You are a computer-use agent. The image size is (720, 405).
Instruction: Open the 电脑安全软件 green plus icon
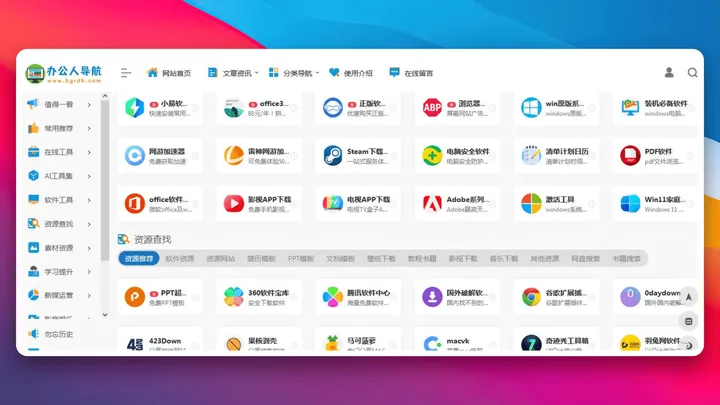(432, 155)
